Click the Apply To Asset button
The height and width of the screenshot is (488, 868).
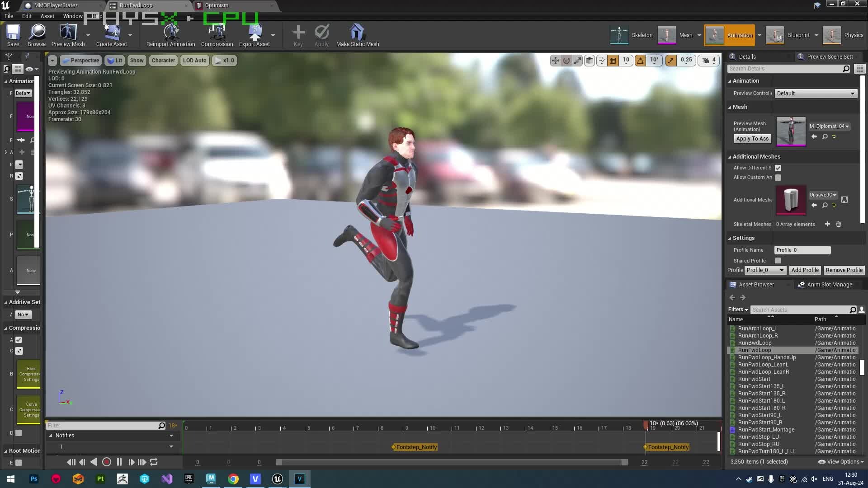pos(752,139)
